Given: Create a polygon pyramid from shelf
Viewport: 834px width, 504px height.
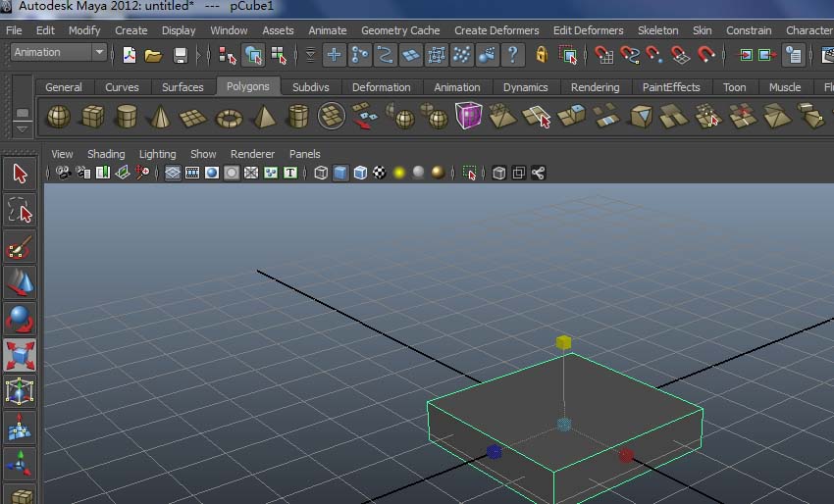Looking at the screenshot, I should pyautogui.click(x=264, y=117).
